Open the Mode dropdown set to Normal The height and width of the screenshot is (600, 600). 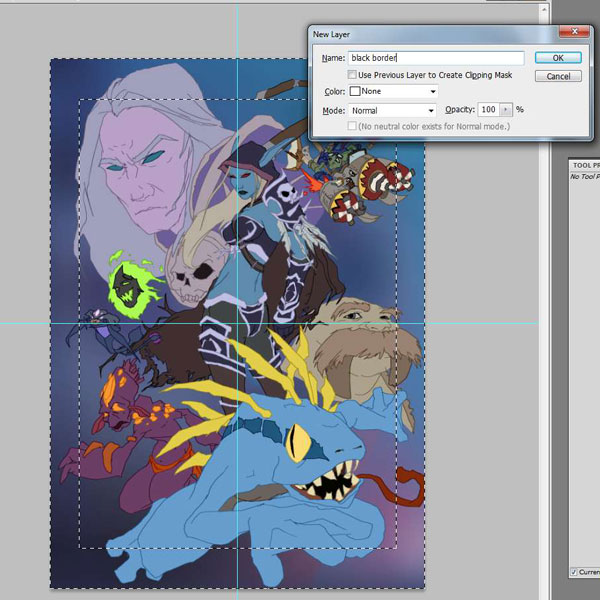click(392, 111)
